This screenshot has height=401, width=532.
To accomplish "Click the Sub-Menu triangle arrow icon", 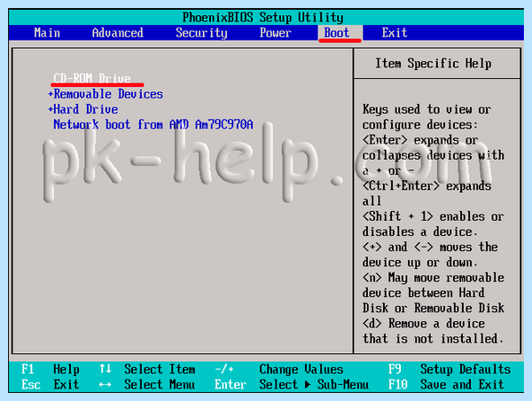I will (308, 385).
